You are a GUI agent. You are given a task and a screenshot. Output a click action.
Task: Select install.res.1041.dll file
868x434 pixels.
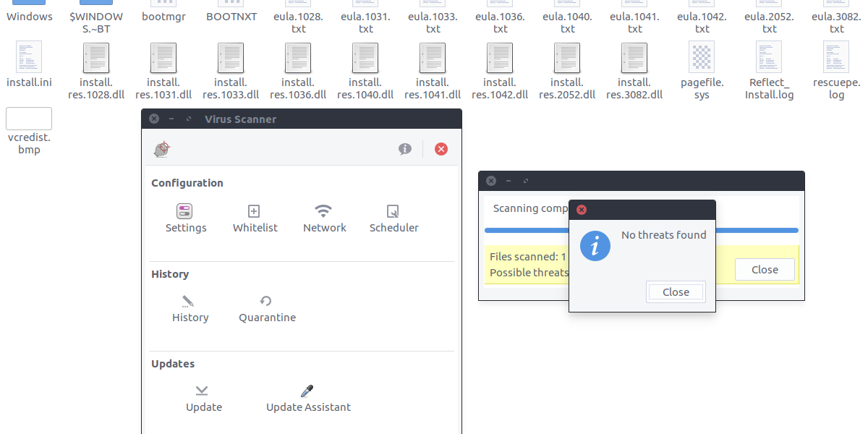433,71
